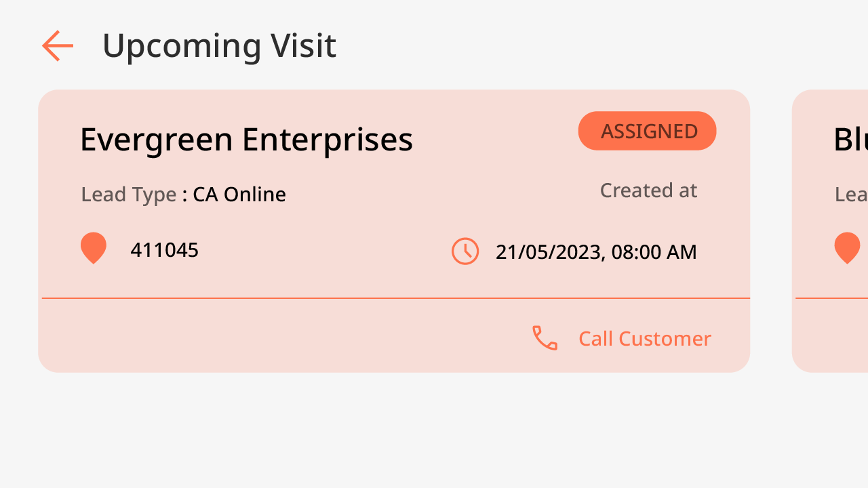This screenshot has width=868, height=488.
Task: Tap empty footer area of Evergreen card
Action: [271, 336]
